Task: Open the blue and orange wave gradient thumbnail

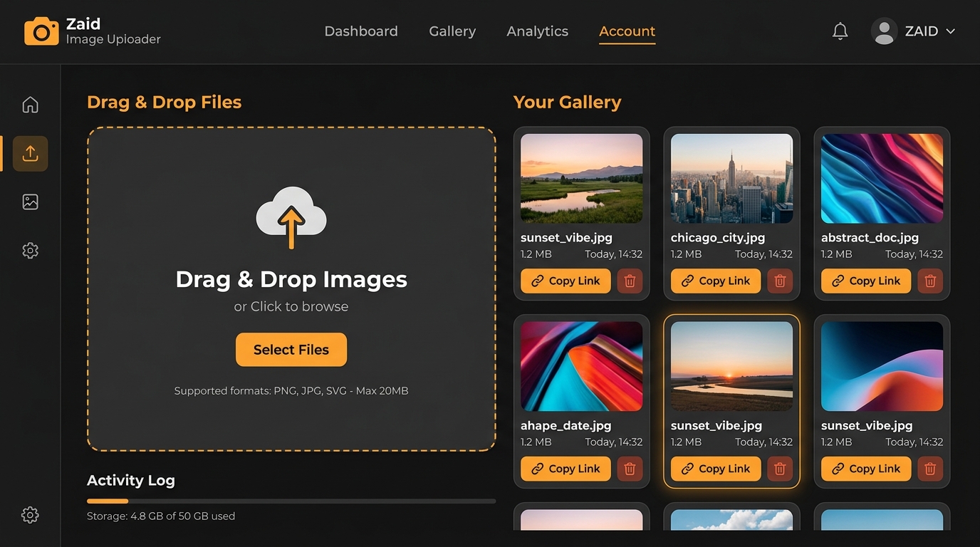Action: coord(882,366)
